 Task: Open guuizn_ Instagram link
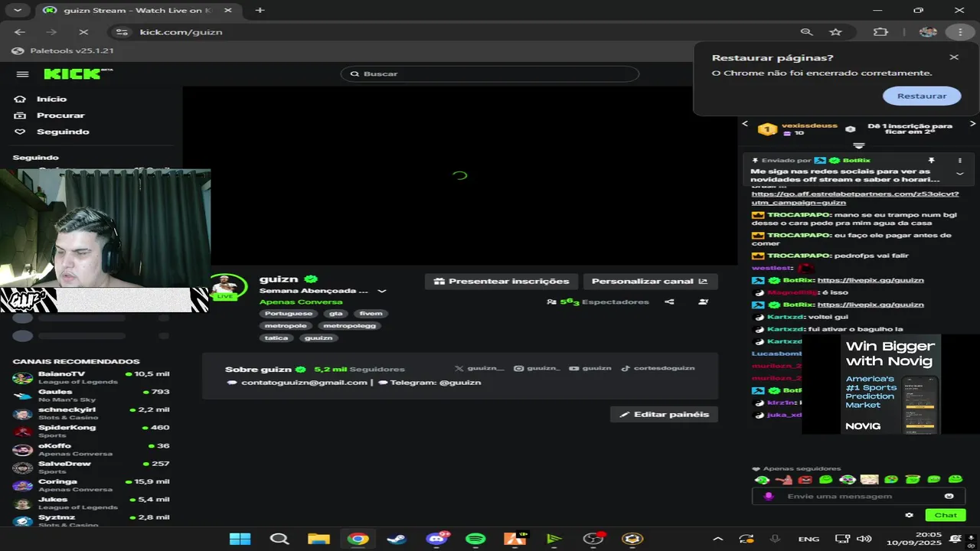pyautogui.click(x=537, y=368)
